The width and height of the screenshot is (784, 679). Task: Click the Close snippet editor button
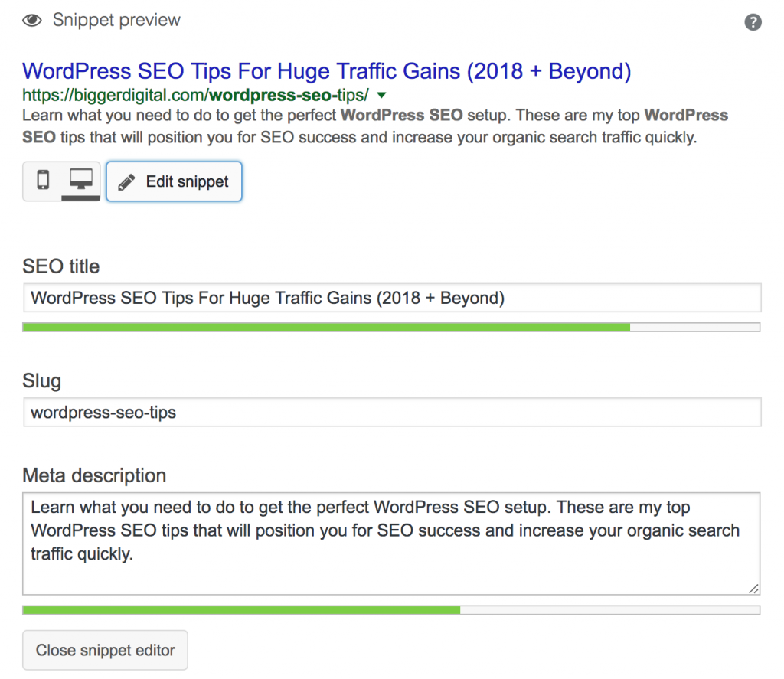[x=105, y=650]
